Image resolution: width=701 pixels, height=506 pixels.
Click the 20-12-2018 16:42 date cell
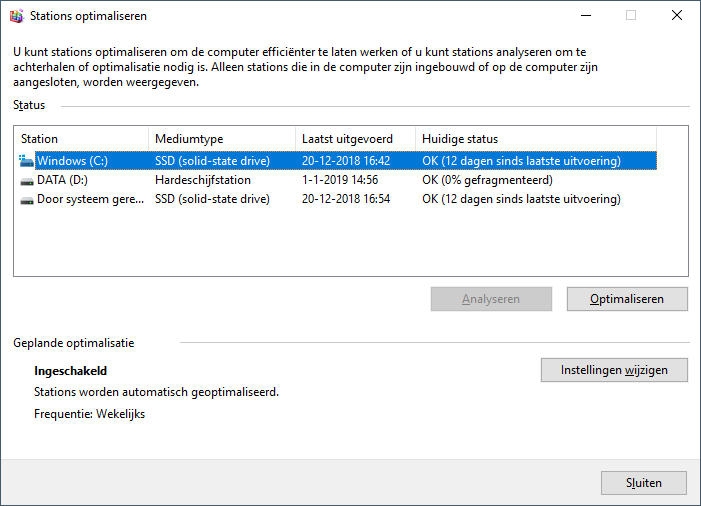pos(346,161)
